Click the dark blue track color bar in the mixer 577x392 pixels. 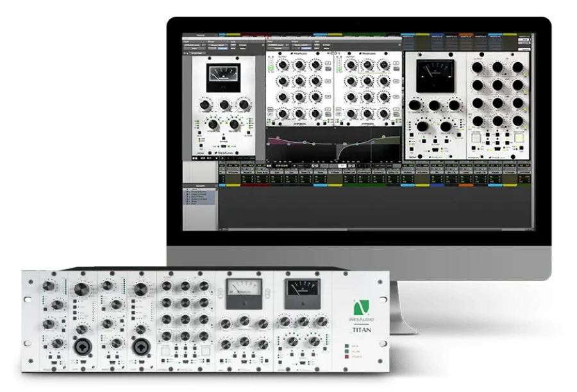(437, 185)
